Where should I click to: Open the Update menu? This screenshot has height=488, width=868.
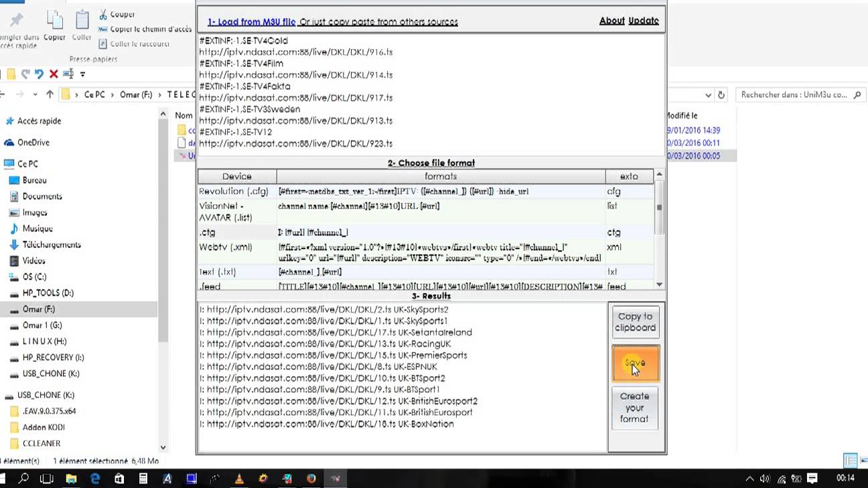tap(644, 21)
